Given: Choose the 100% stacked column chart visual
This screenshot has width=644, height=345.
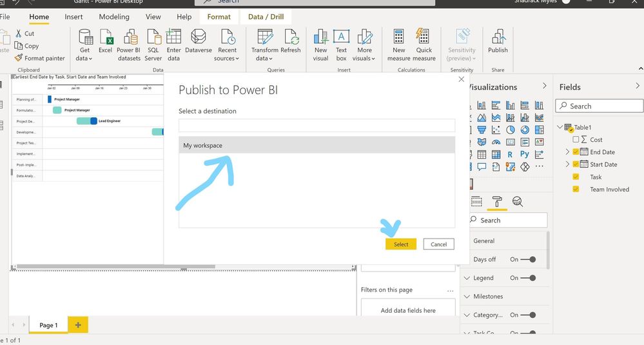Looking at the screenshot, I should (x=540, y=106).
